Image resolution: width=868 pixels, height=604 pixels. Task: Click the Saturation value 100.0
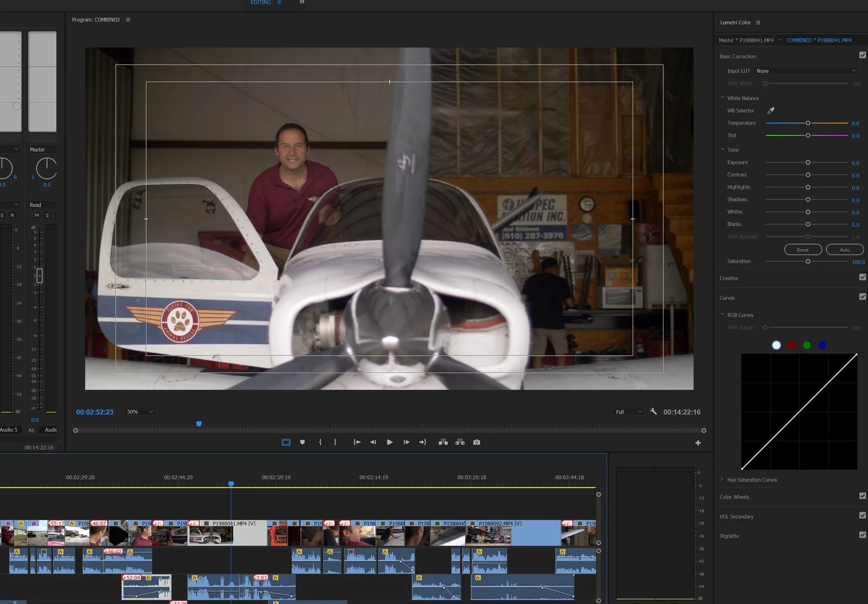point(858,262)
